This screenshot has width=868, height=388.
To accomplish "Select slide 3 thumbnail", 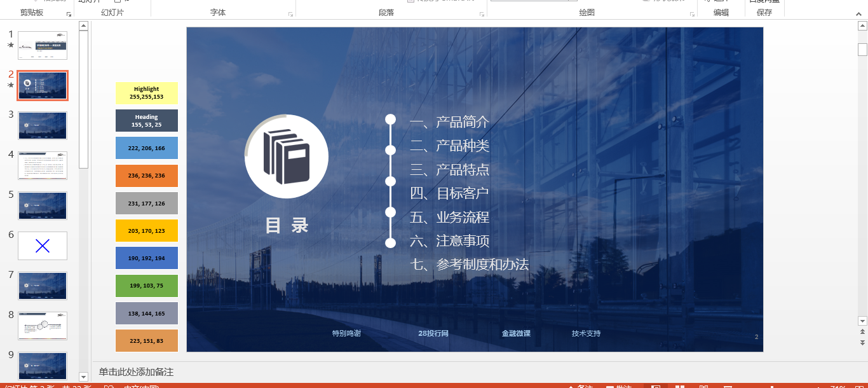I will [x=43, y=126].
